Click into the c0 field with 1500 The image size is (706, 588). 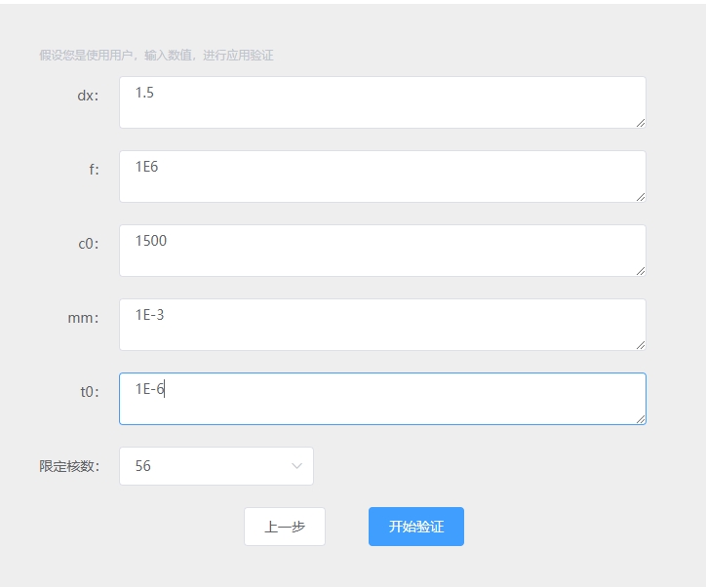pyautogui.click(x=382, y=251)
